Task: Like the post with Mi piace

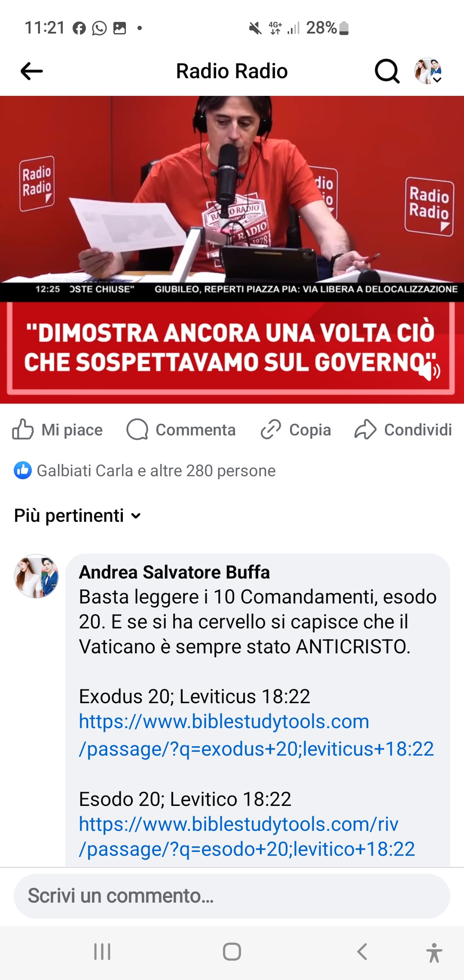Action: [57, 429]
